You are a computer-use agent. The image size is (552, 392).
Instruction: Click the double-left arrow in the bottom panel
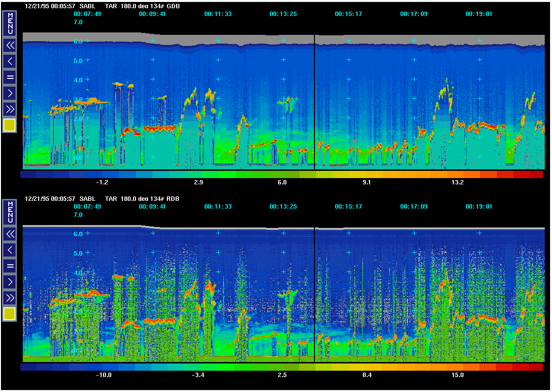[x=10, y=234]
